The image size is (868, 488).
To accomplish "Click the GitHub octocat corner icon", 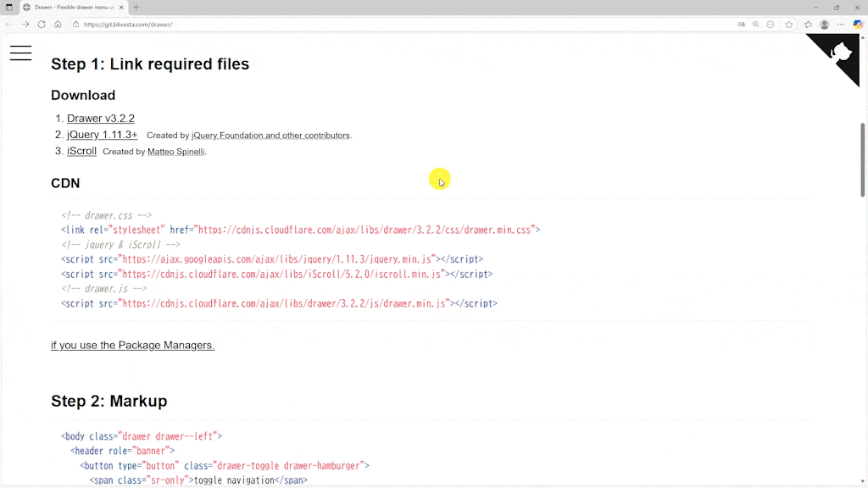I will point(840,54).
